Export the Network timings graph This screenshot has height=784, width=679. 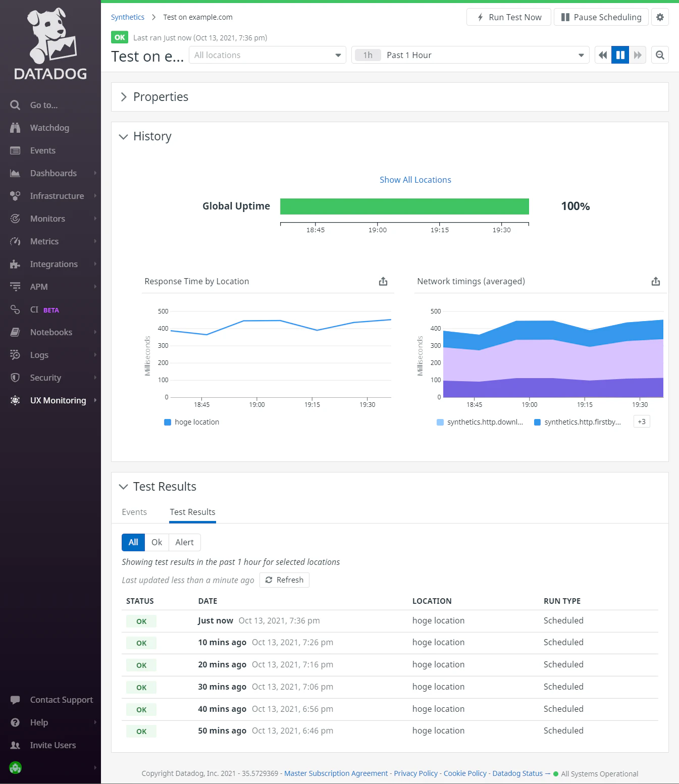click(x=656, y=281)
